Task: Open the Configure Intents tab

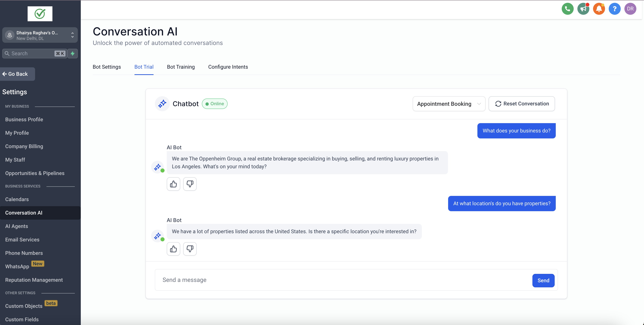Action: (228, 67)
